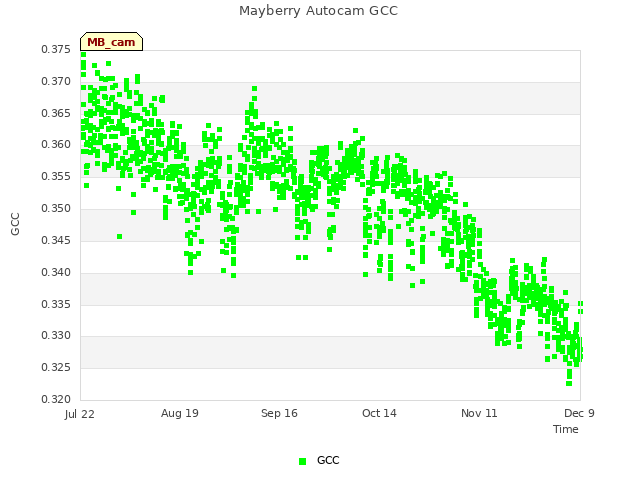Click the 0.345 y-axis value
640x480 pixels.
pos(56,240)
